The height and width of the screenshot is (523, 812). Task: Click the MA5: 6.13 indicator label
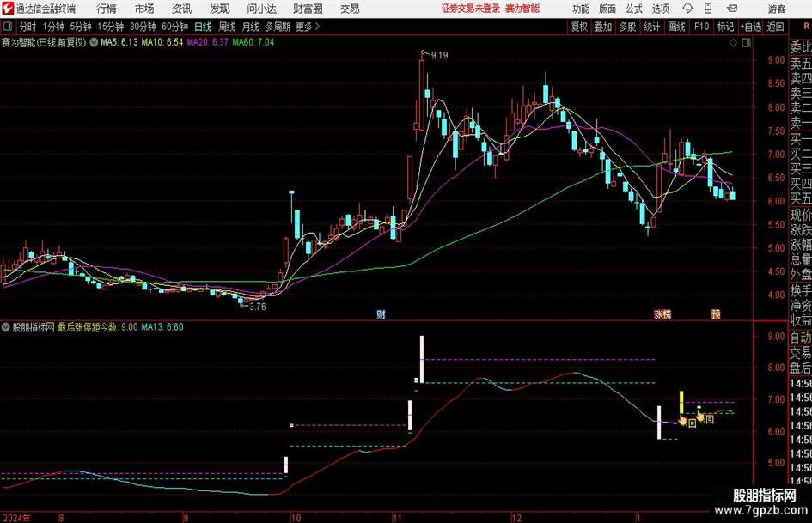[x=119, y=42]
